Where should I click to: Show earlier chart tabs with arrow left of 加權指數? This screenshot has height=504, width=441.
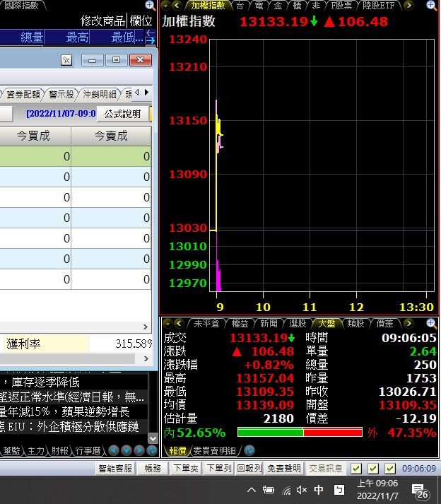point(177,5)
